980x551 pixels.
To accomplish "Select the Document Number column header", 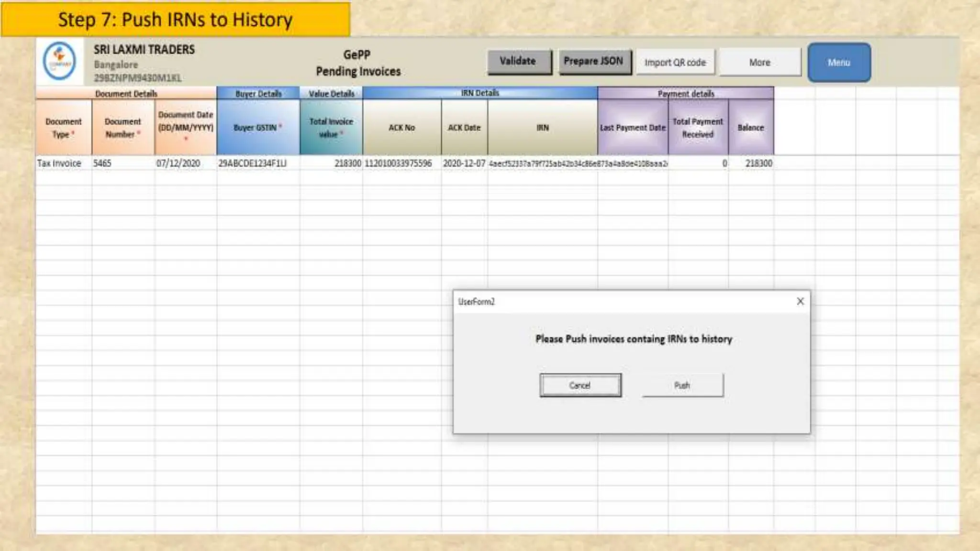I will [x=123, y=128].
